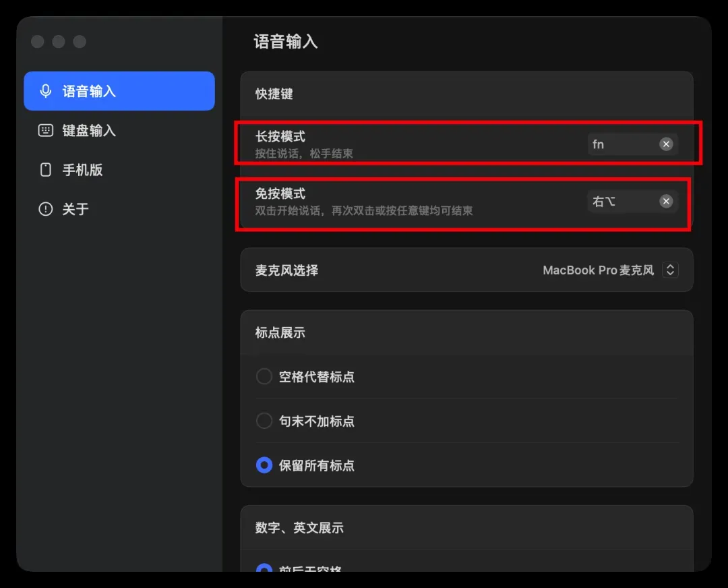Click the 快捷键 section heading
The image size is (728, 588).
pyautogui.click(x=274, y=94)
